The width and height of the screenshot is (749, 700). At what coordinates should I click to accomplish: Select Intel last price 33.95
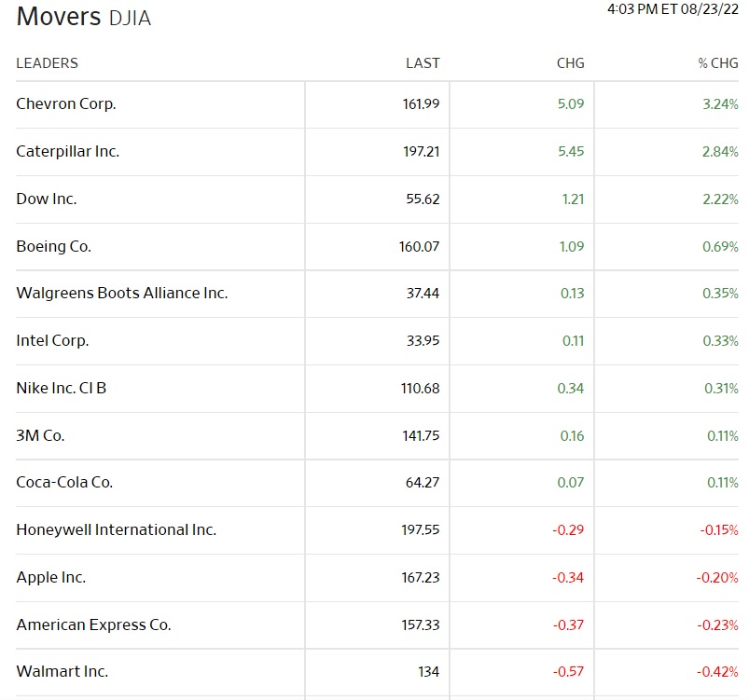[423, 340]
